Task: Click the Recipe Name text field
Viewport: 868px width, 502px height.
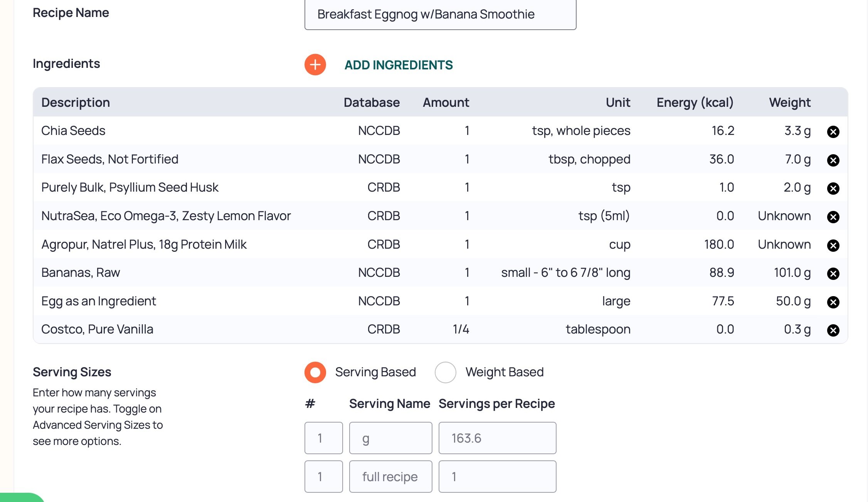Action: [x=440, y=15]
